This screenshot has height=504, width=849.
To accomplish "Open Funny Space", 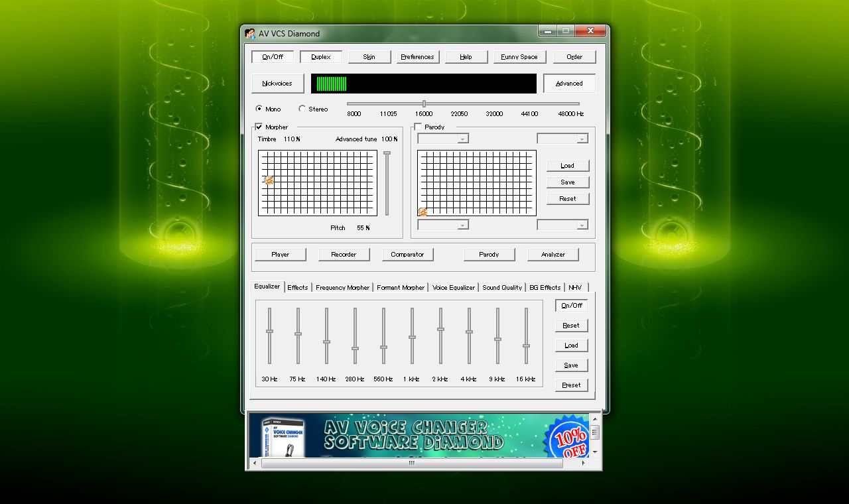I will 520,57.
